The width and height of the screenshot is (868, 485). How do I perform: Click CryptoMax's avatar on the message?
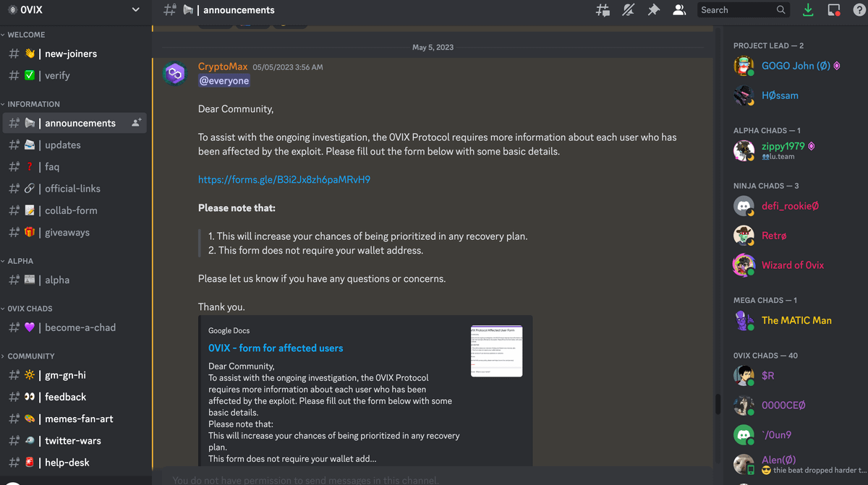tap(174, 74)
